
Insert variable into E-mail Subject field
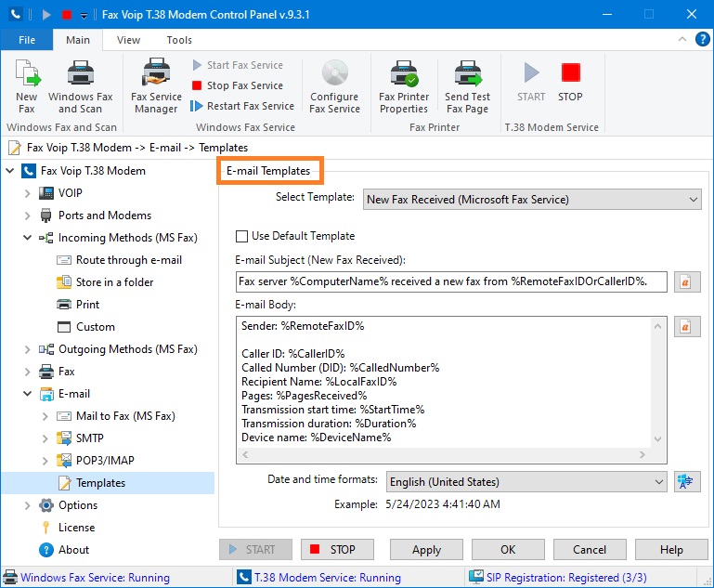point(687,282)
